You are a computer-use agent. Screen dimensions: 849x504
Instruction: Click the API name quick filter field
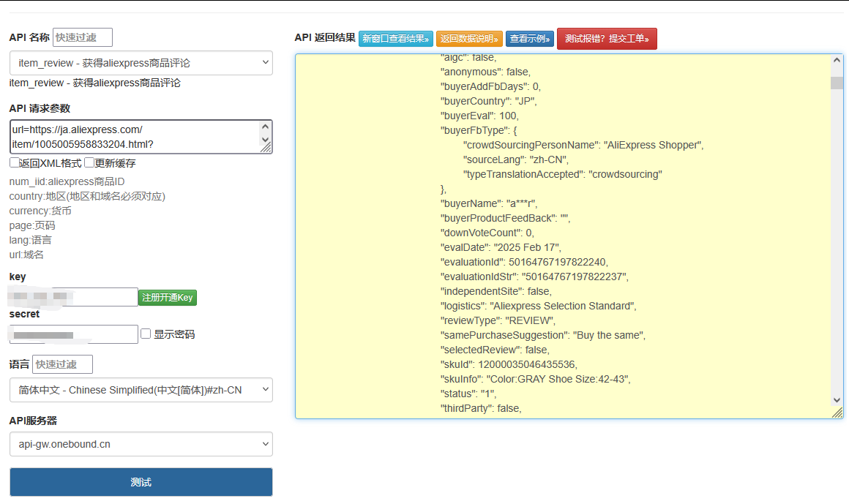(x=82, y=37)
